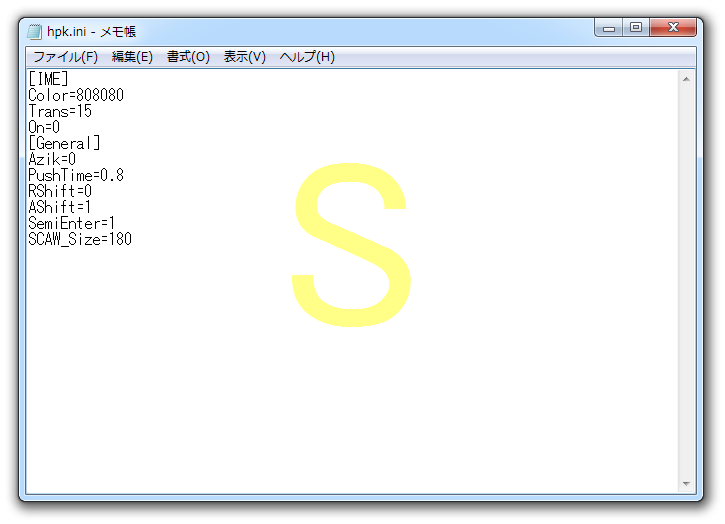725x524 pixels.
Task: Click the hpk.ini window title text
Action: (91, 31)
